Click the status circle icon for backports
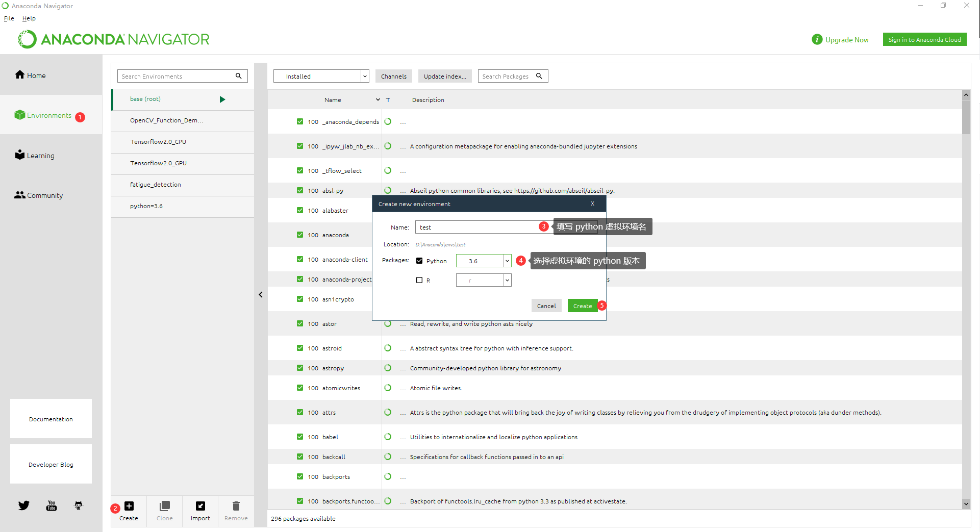980x532 pixels. 388,476
